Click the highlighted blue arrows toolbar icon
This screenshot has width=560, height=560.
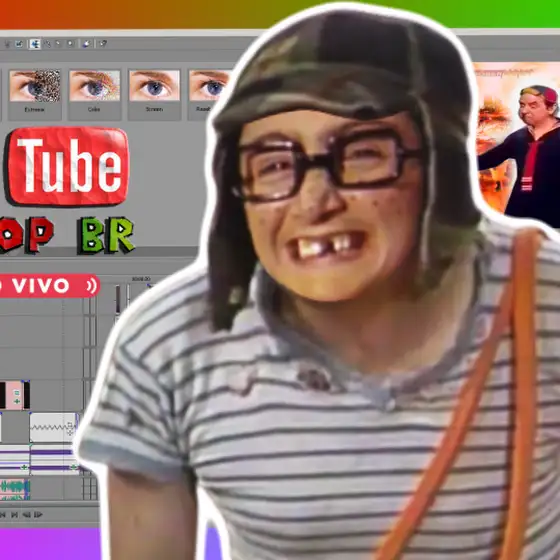pos(35,44)
